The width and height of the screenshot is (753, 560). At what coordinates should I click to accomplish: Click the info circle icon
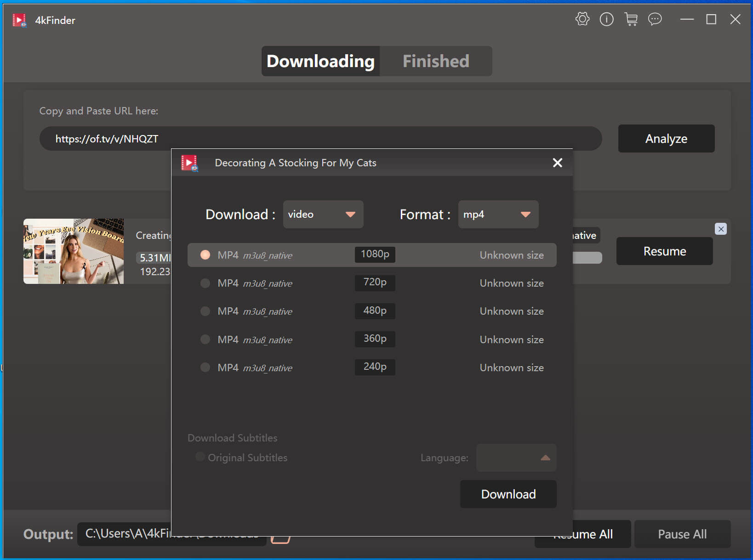coord(606,19)
